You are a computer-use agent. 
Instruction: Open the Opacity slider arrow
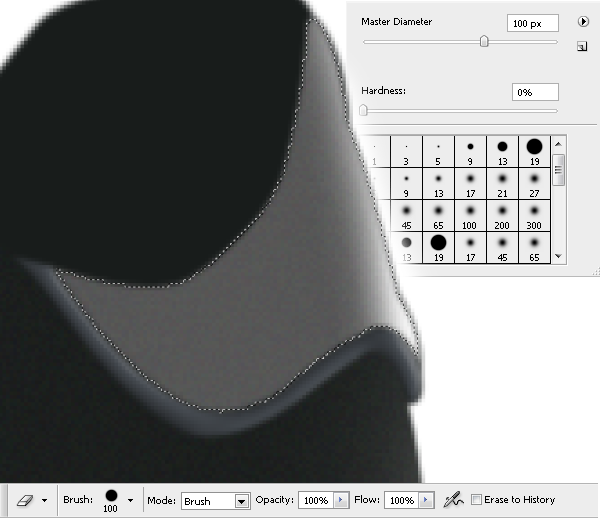pos(341,500)
